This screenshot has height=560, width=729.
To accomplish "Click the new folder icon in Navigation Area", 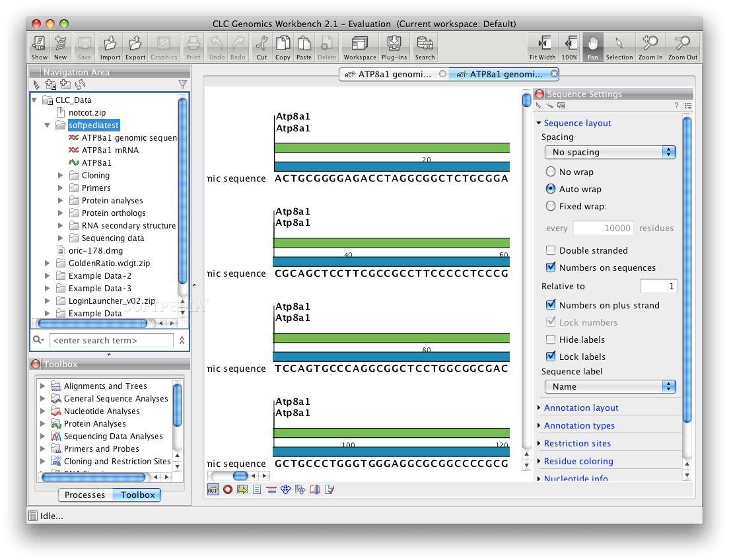I will click(x=65, y=84).
